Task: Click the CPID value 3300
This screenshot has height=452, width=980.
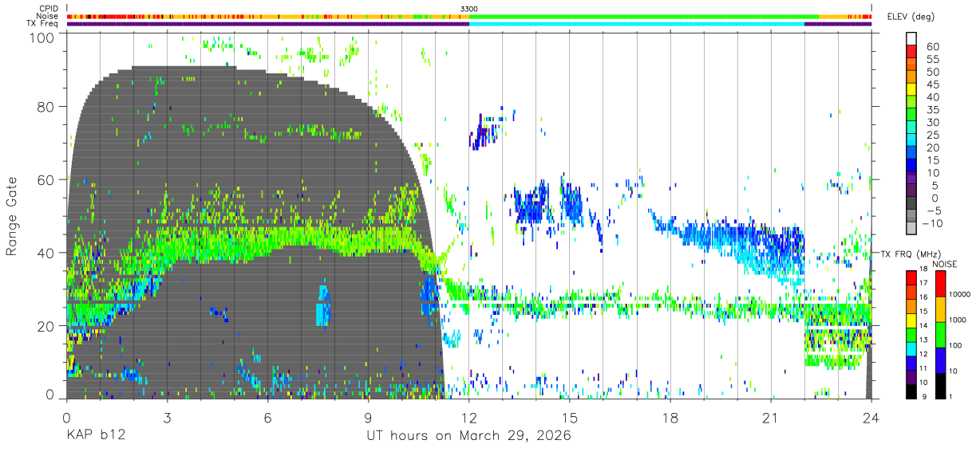Action: (469, 9)
